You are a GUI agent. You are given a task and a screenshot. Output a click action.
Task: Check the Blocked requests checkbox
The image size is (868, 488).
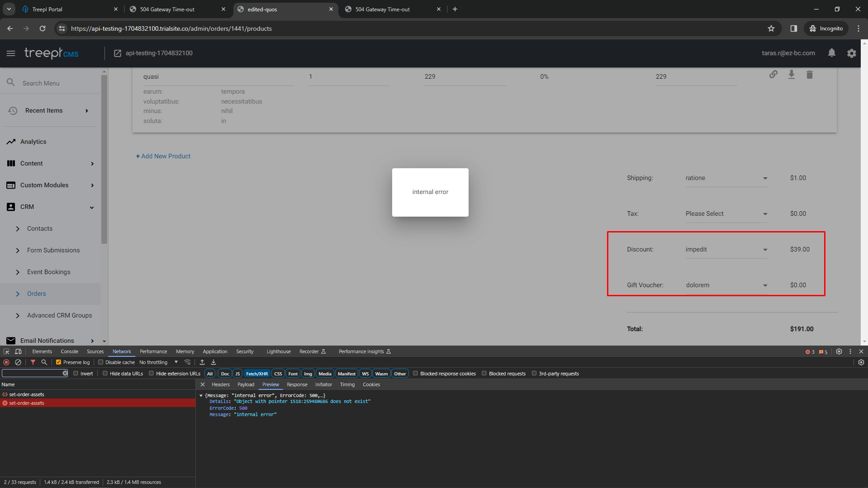pos(484,374)
